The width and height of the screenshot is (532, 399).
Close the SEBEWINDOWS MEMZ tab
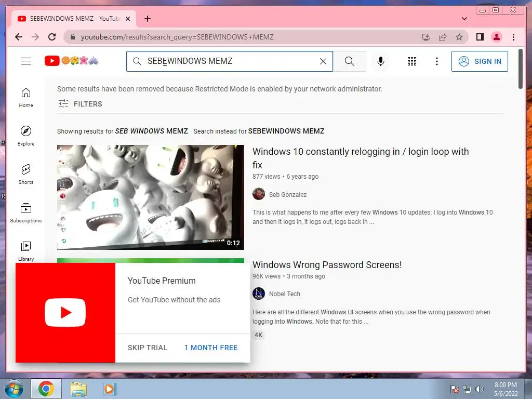[x=128, y=19]
